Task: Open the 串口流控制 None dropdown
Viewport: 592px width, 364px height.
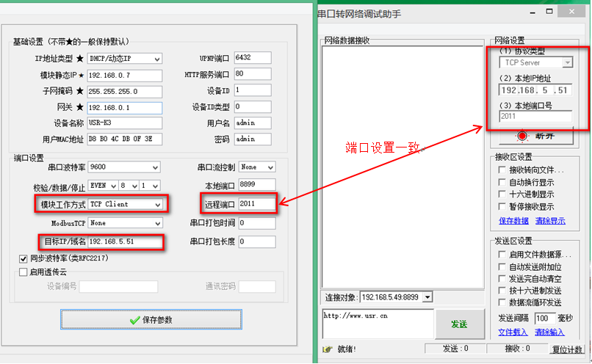Action: (x=270, y=167)
